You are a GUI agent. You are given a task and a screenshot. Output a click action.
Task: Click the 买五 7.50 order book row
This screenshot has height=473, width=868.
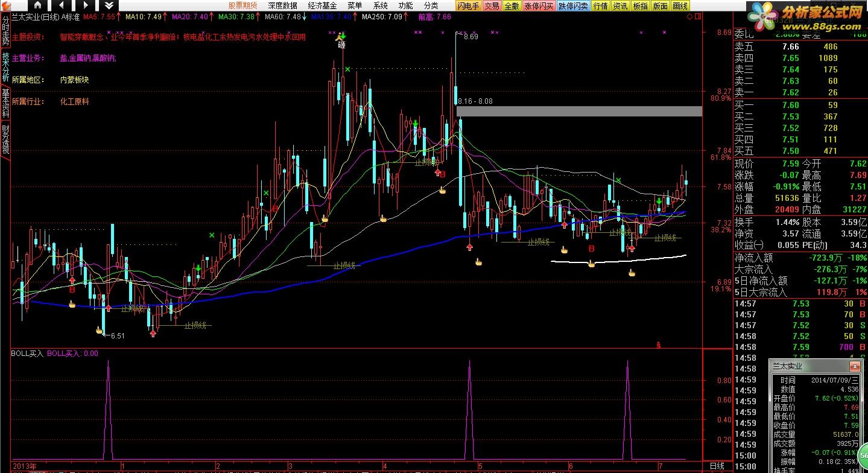point(799,151)
